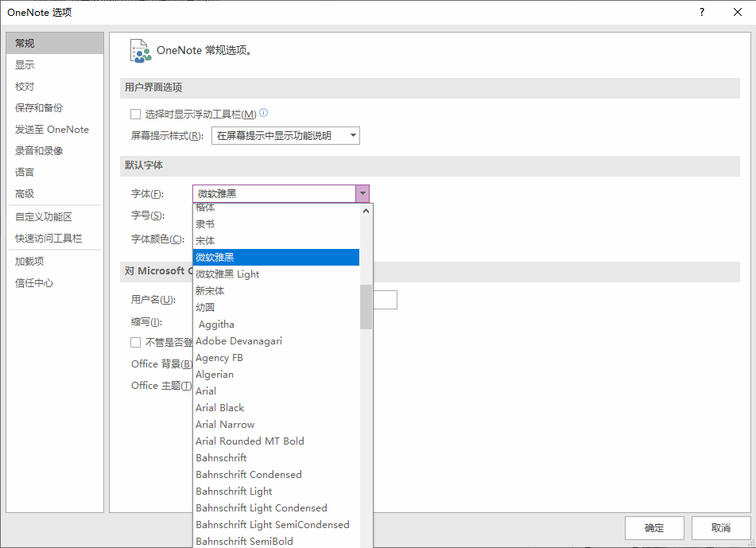The height and width of the screenshot is (548, 756).
Task: Select 录音和录像 category
Action: 55,151
